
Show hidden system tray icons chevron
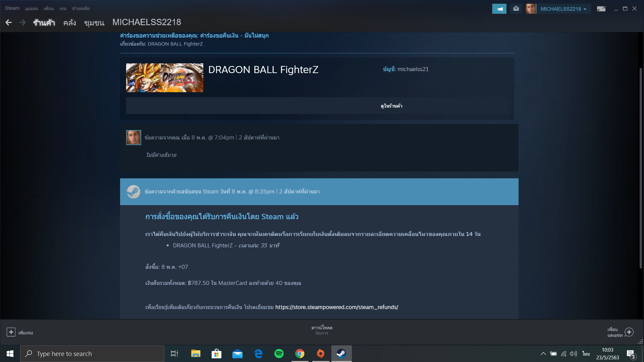point(543,354)
